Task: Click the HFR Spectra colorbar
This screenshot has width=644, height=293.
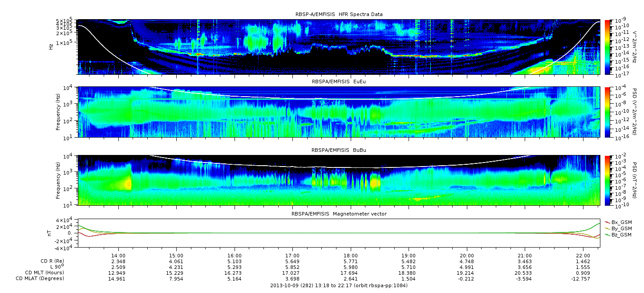Action: coord(607,47)
